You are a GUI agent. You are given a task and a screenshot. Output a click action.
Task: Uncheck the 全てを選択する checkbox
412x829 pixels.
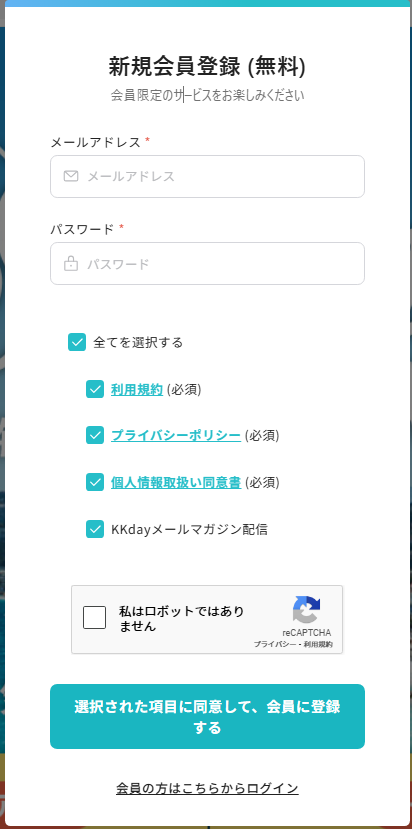(x=77, y=342)
